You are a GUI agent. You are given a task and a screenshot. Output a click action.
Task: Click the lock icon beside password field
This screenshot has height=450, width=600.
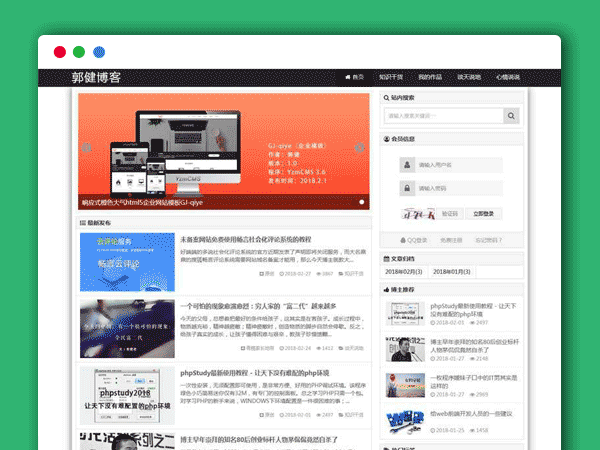pos(408,188)
